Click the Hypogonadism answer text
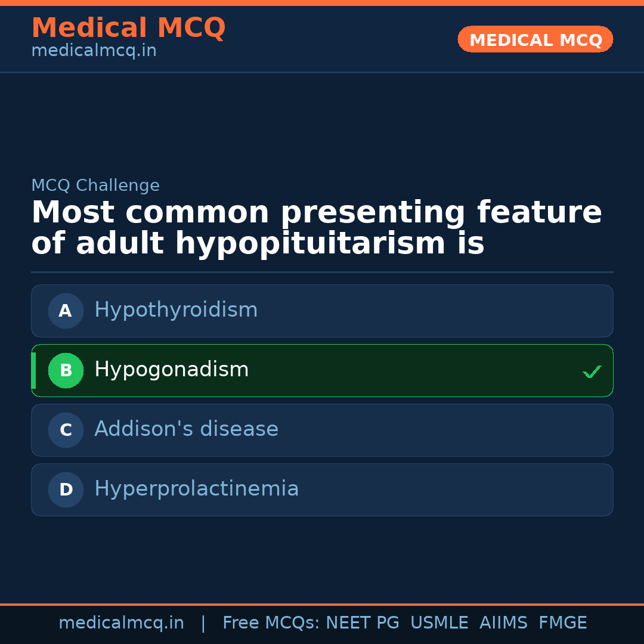This screenshot has width=644, height=644. point(171,370)
